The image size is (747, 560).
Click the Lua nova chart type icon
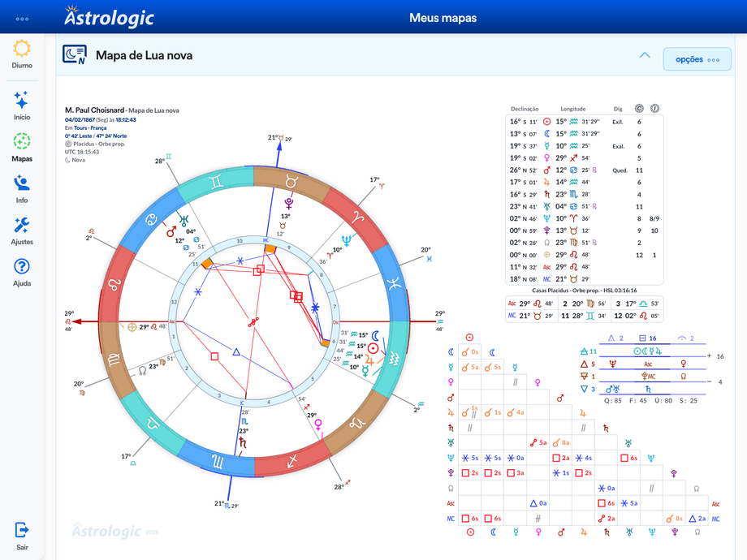tap(75, 54)
